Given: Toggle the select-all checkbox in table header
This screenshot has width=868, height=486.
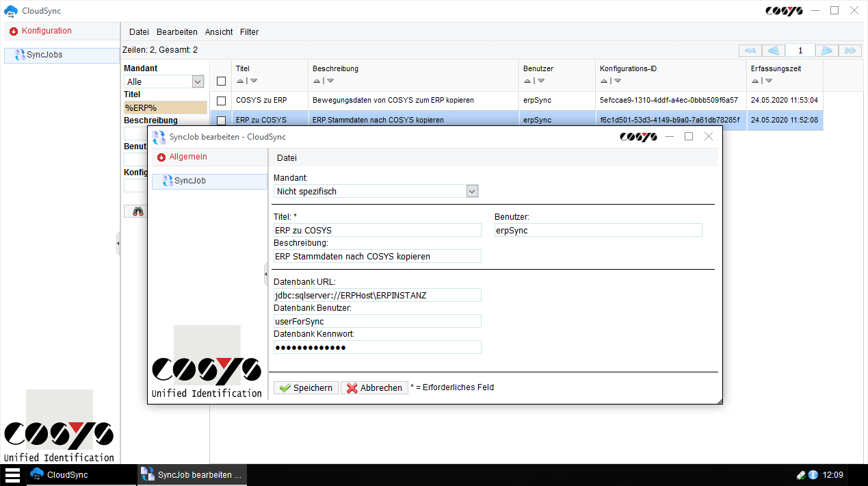Looking at the screenshot, I should (220, 80).
